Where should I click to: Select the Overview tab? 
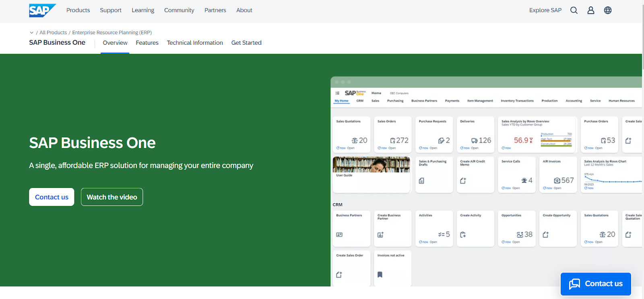(115, 43)
